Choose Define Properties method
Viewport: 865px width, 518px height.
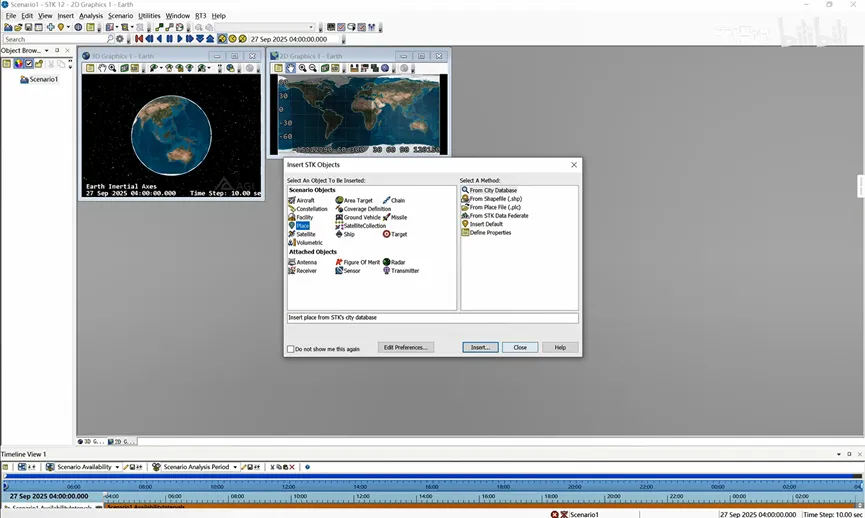point(487,233)
